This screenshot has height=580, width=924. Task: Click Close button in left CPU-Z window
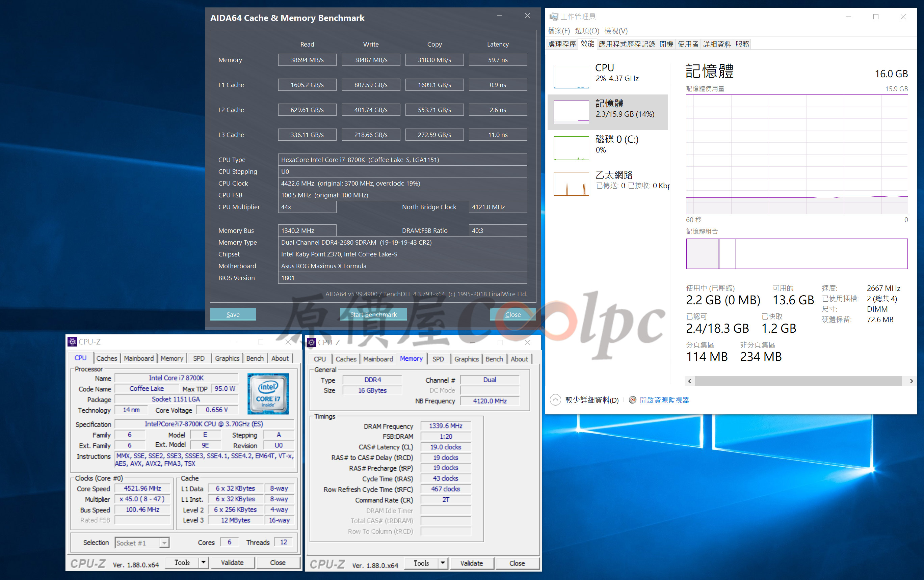278,562
